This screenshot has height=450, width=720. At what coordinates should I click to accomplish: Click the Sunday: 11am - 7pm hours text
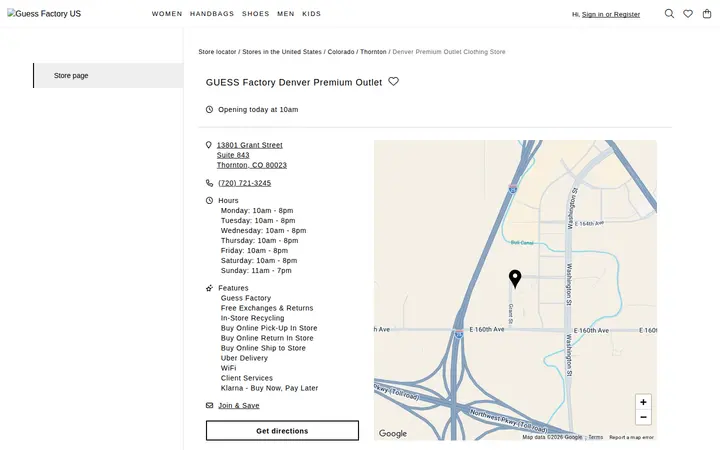tap(256, 270)
